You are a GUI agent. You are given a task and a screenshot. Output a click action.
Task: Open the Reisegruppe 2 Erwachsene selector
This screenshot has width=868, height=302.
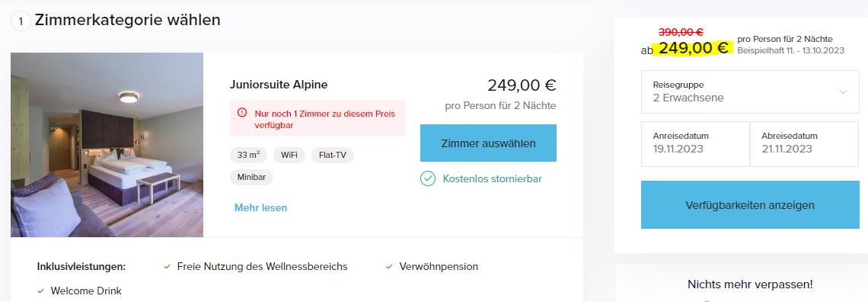[750, 92]
